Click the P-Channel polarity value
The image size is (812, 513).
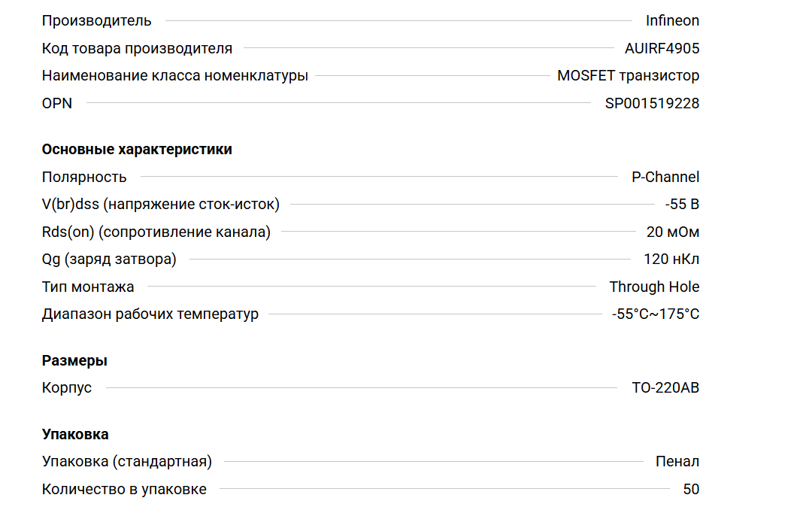(x=665, y=178)
